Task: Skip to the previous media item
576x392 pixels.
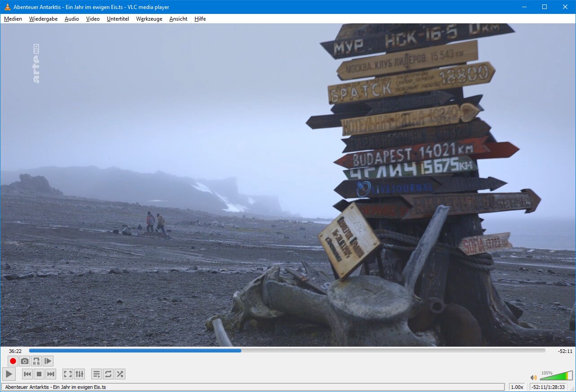Action: pyautogui.click(x=27, y=374)
